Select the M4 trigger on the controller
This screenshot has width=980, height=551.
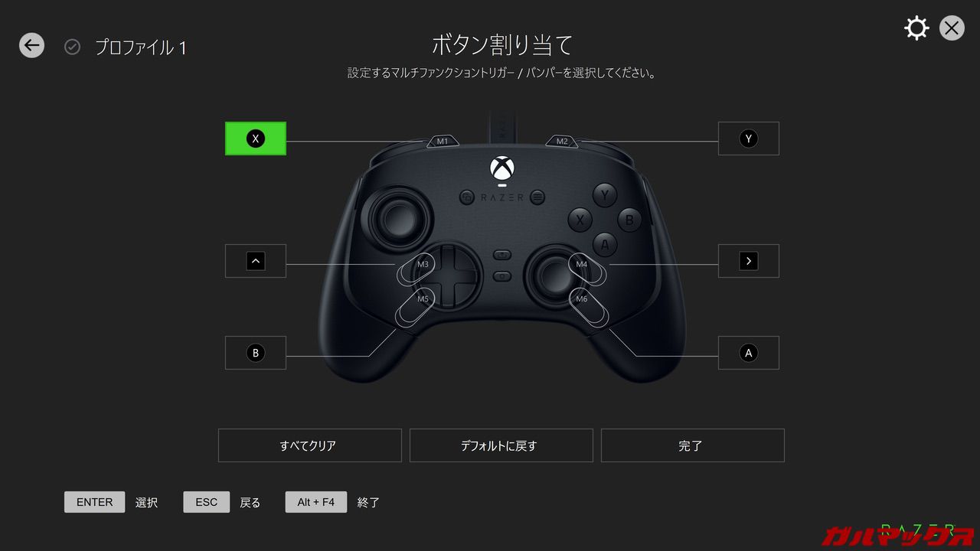[x=587, y=271]
